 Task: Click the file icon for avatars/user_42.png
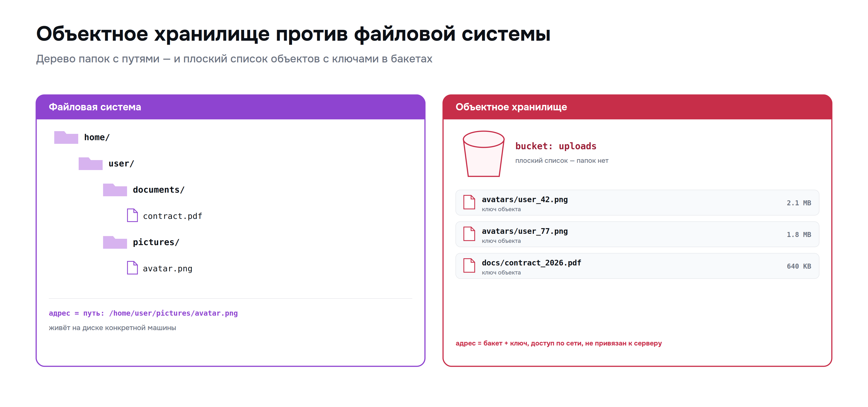point(469,202)
